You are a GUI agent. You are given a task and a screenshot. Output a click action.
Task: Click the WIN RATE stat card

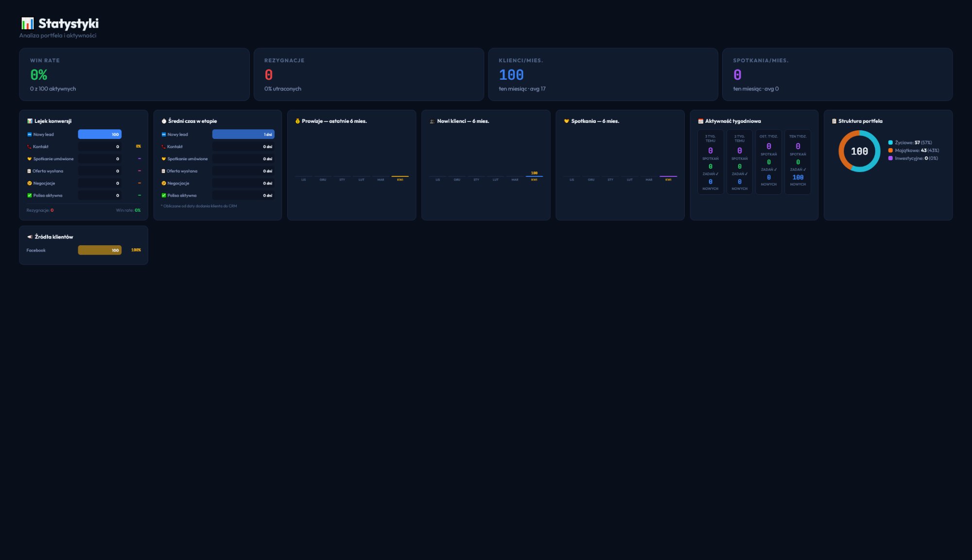click(134, 74)
